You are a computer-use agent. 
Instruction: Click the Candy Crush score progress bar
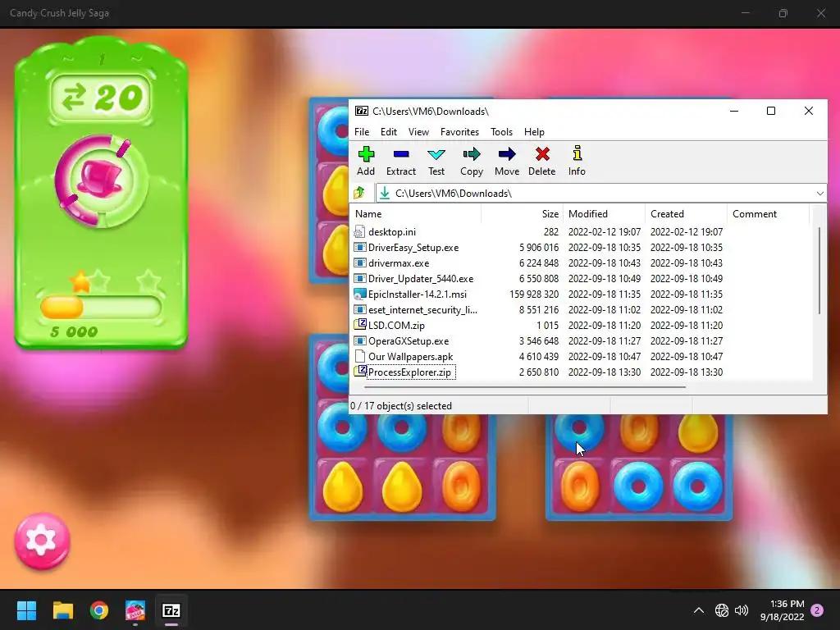point(101,308)
